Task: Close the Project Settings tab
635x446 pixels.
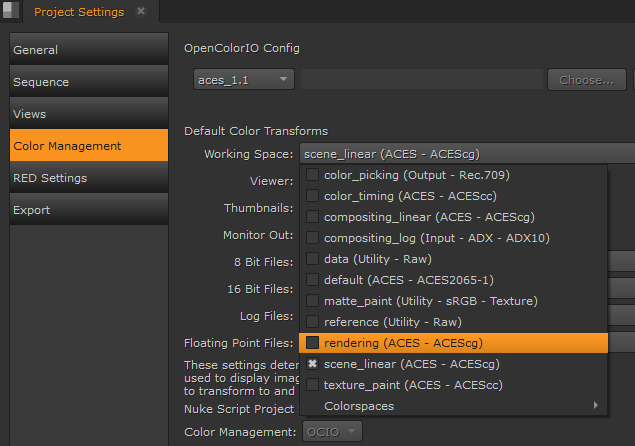Action: tap(141, 12)
